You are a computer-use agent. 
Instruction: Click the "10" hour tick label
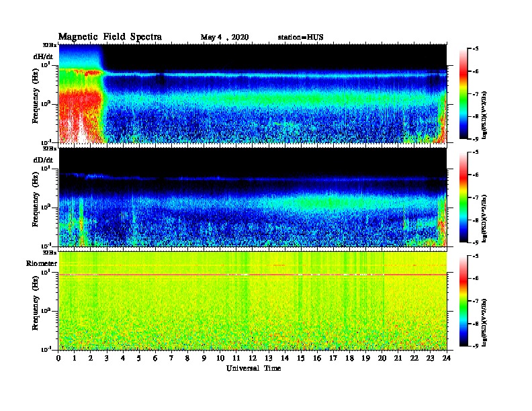[220, 359]
